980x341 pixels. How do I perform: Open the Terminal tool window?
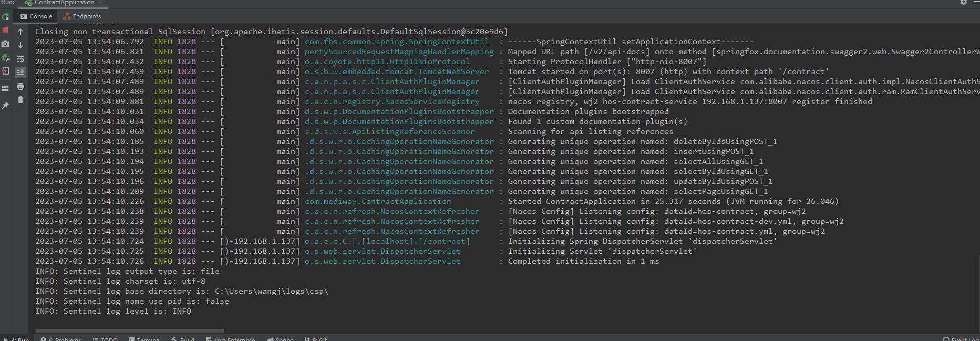click(x=145, y=339)
